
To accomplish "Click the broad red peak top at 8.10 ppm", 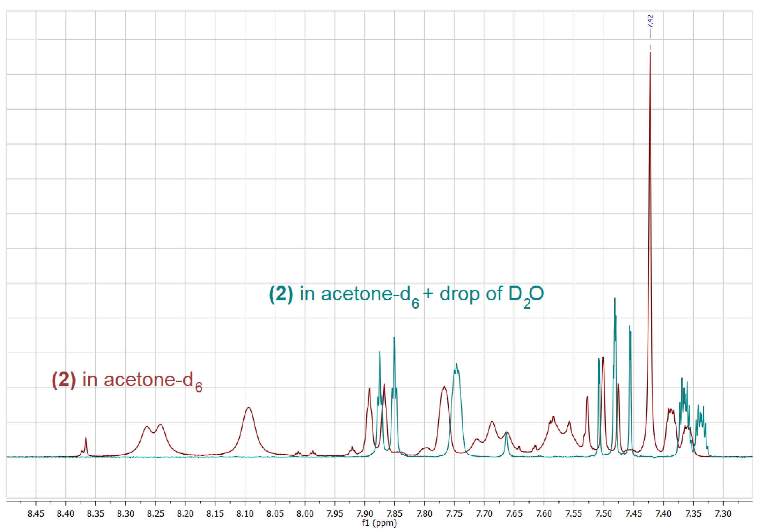I will click(x=248, y=409).
